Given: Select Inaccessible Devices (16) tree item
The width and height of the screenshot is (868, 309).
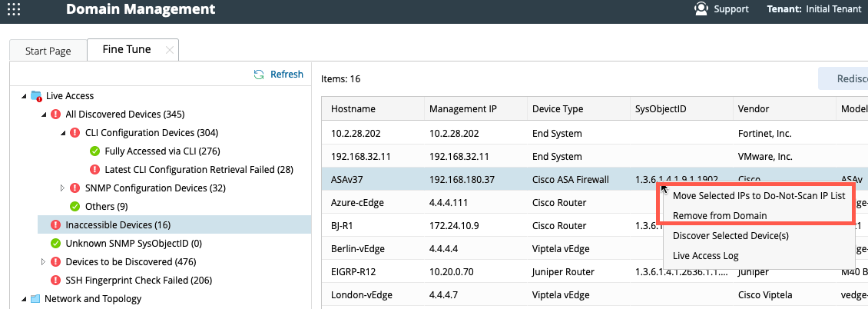Looking at the screenshot, I should [118, 224].
